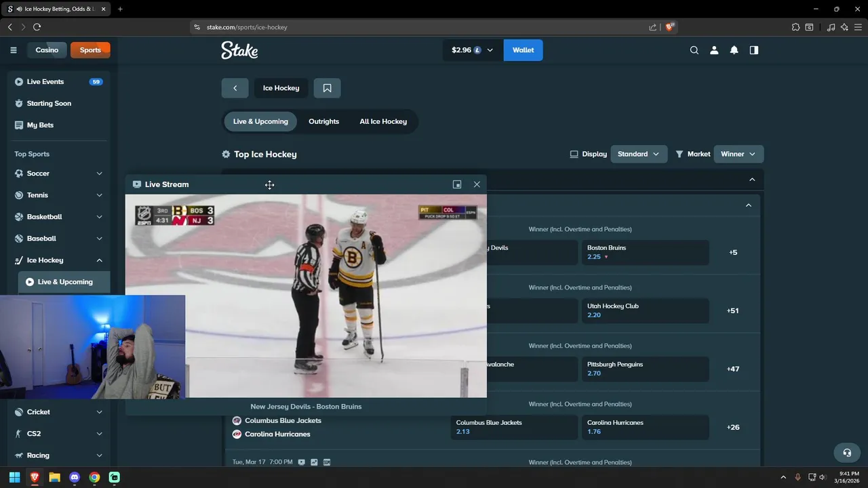Open the Wallet
Screen dimensions: 868x488
(x=523, y=50)
